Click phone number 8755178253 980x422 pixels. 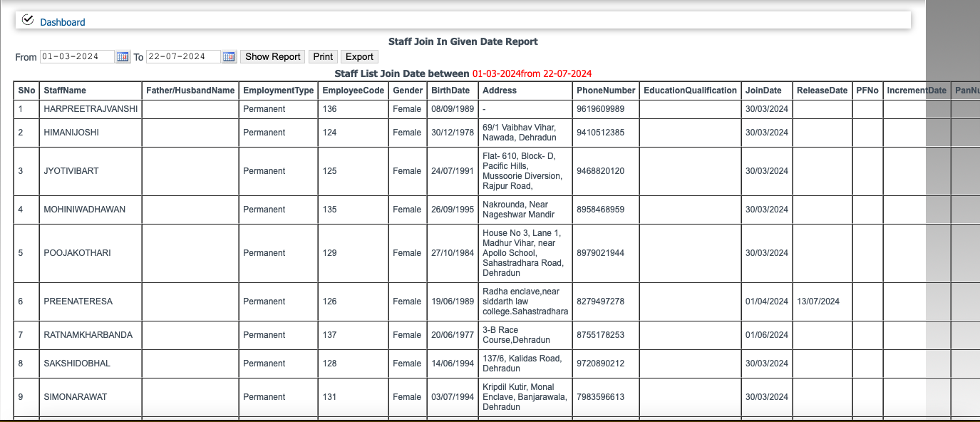tap(601, 335)
